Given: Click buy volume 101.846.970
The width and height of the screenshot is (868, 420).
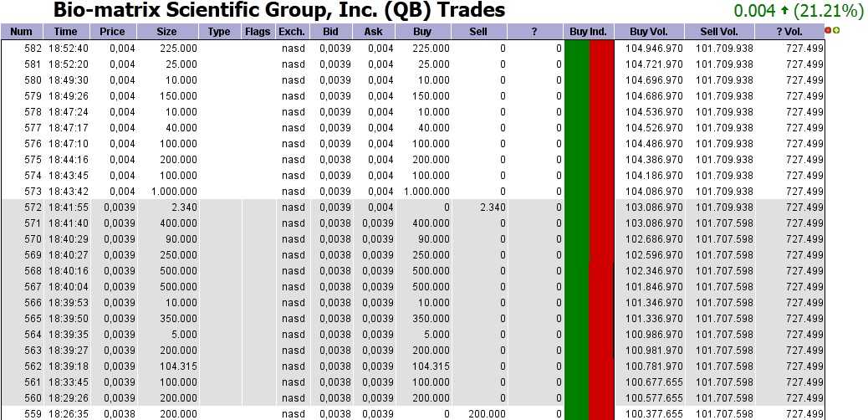Looking at the screenshot, I should [654, 288].
